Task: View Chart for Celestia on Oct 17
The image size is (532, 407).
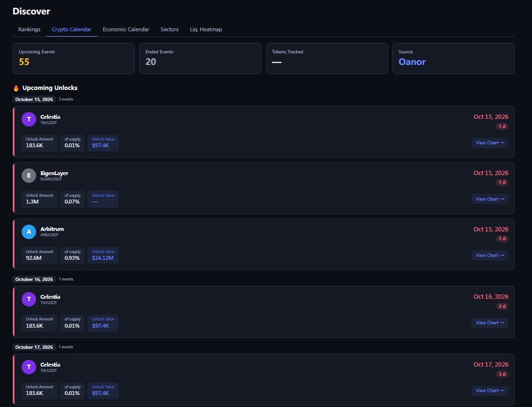Action: 490,390
